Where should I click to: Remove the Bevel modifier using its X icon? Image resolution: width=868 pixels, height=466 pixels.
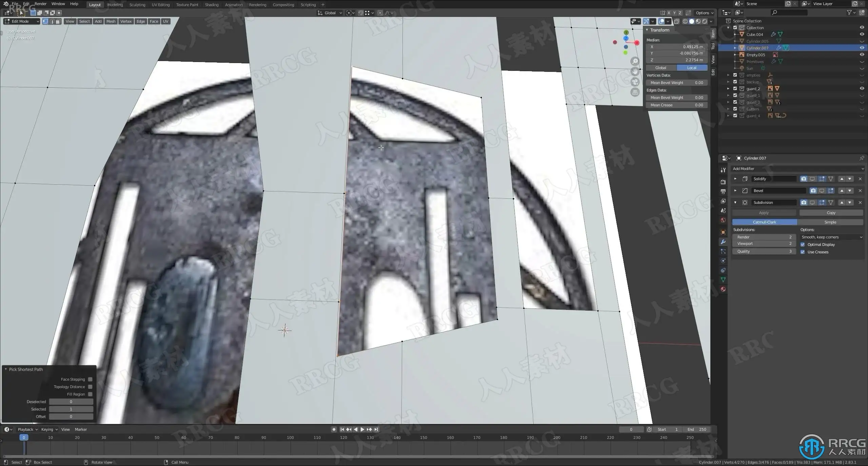[x=860, y=191]
